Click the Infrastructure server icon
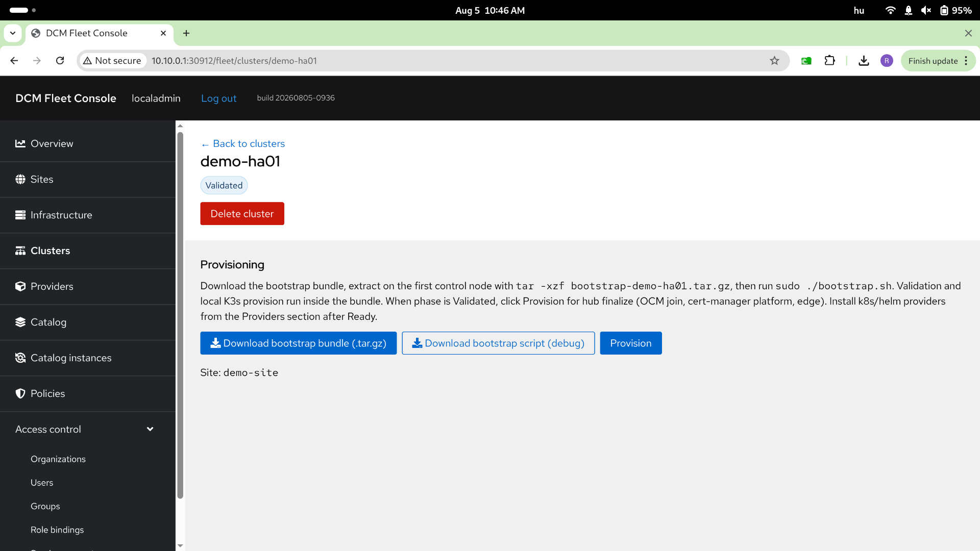The width and height of the screenshot is (980, 551). (20, 215)
